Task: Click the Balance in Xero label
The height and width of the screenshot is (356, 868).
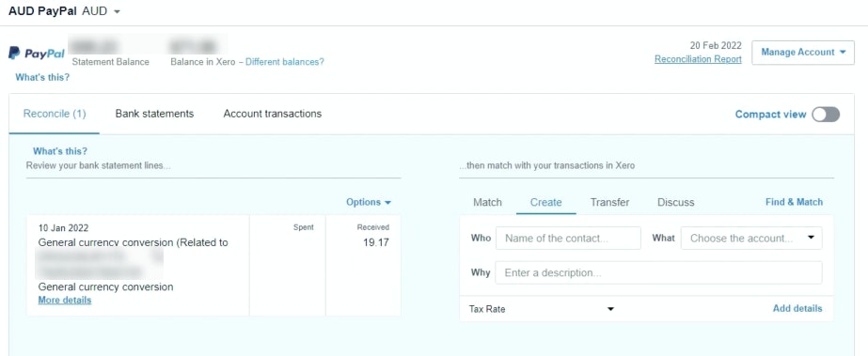Action: pos(202,62)
